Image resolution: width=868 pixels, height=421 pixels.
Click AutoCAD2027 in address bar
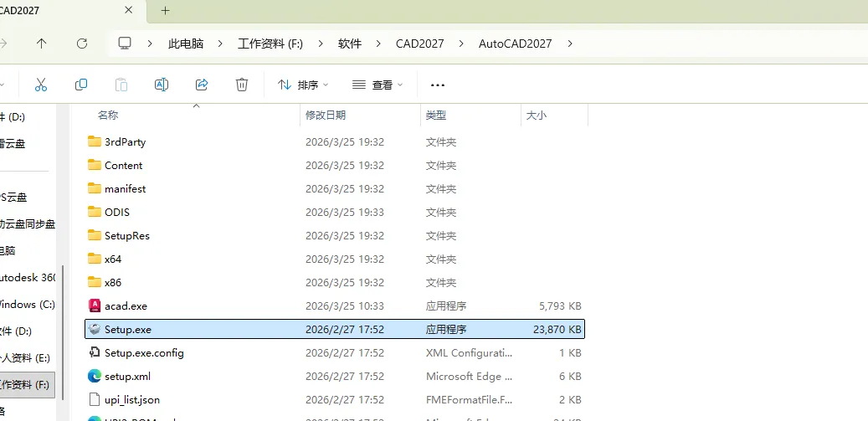pyautogui.click(x=516, y=44)
